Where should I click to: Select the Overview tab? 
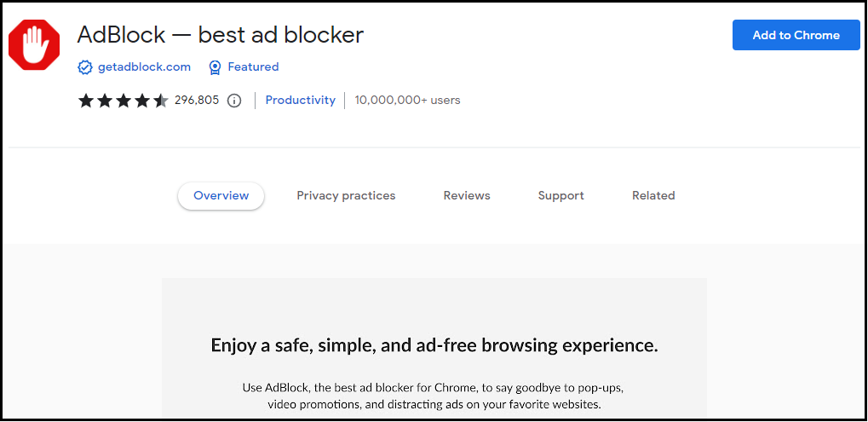pos(221,195)
